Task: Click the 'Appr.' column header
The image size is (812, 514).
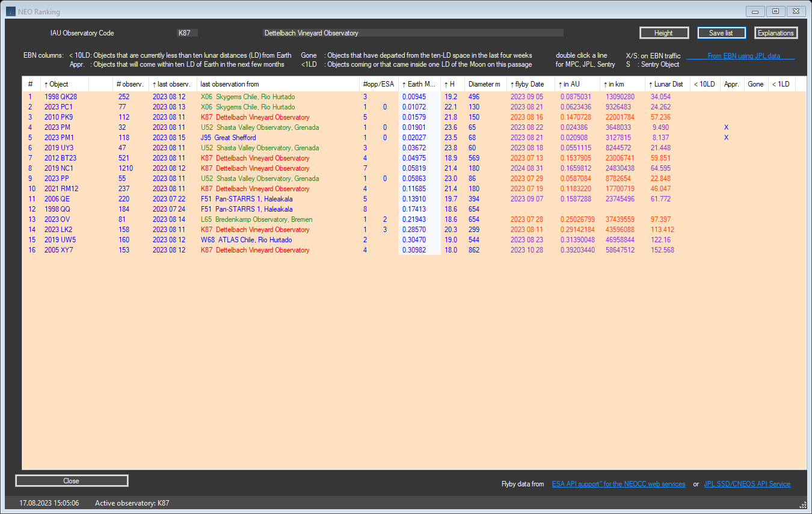Action: coord(732,84)
